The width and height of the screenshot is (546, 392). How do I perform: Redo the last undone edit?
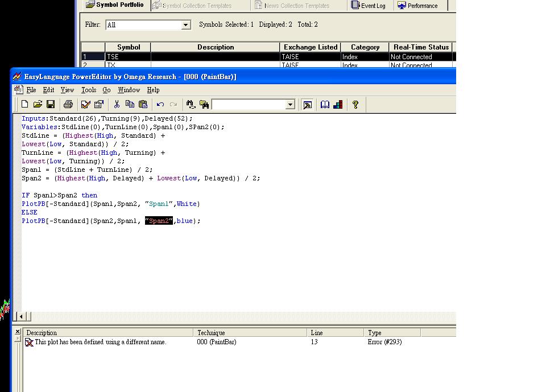point(173,104)
